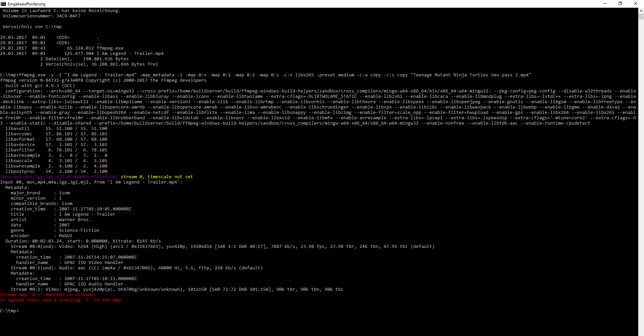Image resolution: width=644 pixels, height=336 pixels.
Task: Click the libavutil version row
Action: click(56, 129)
